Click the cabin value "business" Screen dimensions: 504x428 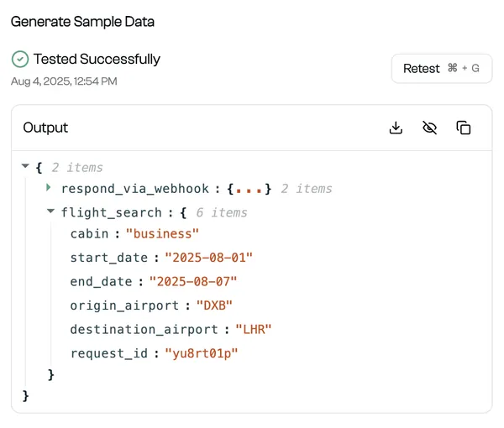pos(162,234)
